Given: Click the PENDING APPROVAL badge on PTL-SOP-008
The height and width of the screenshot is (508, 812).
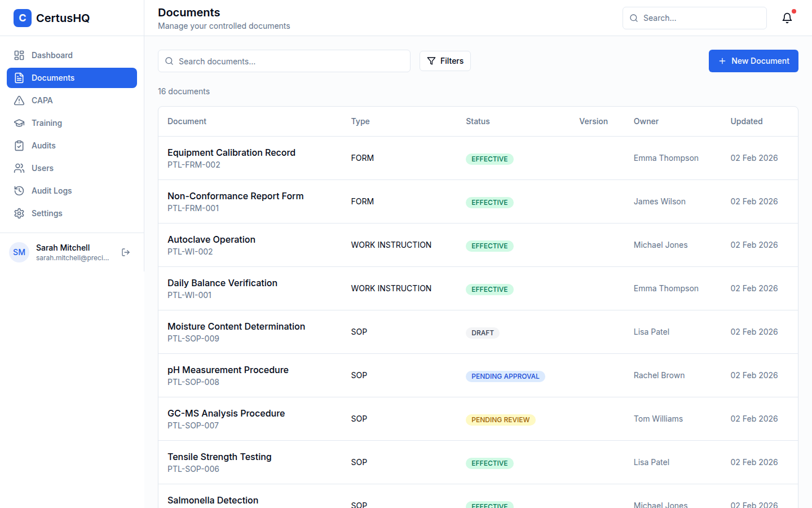Looking at the screenshot, I should [505, 376].
